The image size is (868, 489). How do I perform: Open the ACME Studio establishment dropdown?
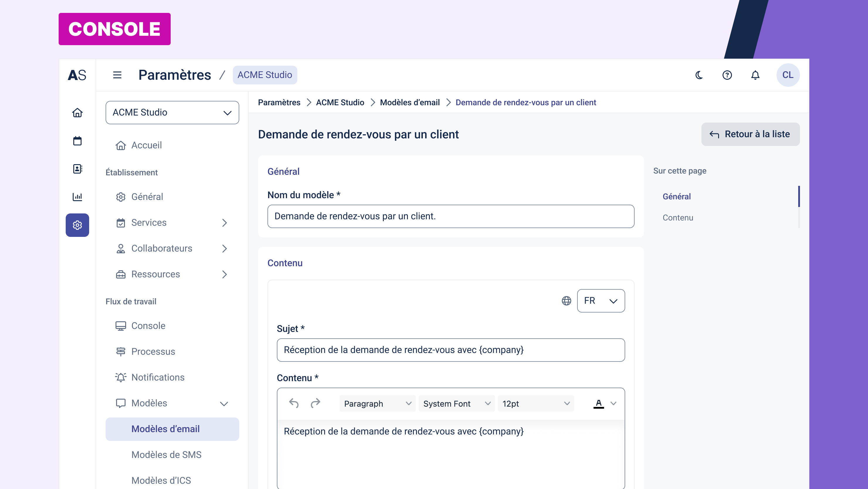(172, 113)
